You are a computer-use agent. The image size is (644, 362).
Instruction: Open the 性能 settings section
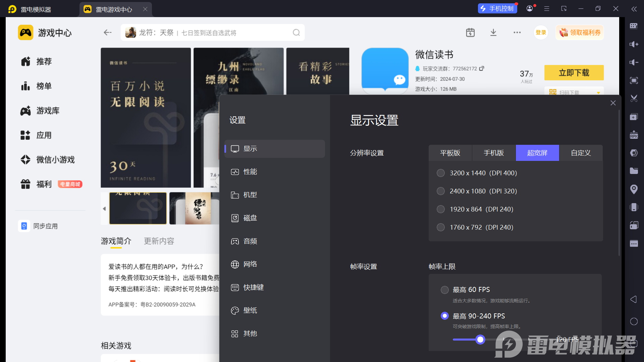point(250,172)
